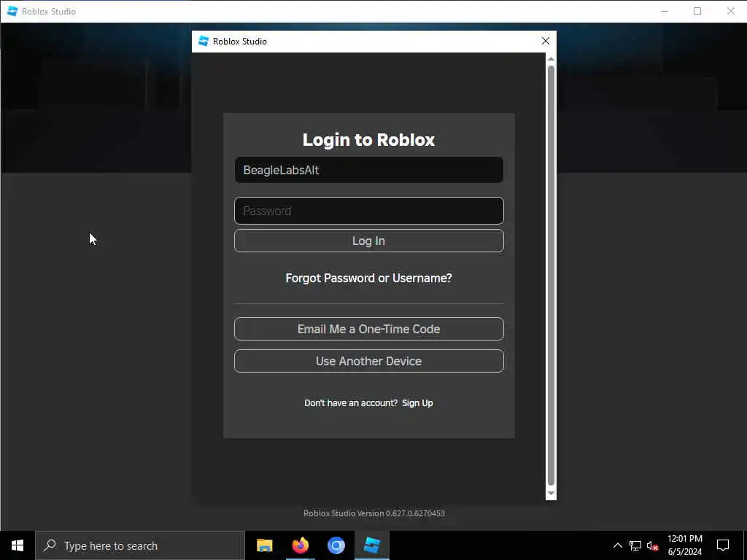Open the Action Center notifications icon
Viewport: 747px width, 560px height.
[723, 545]
